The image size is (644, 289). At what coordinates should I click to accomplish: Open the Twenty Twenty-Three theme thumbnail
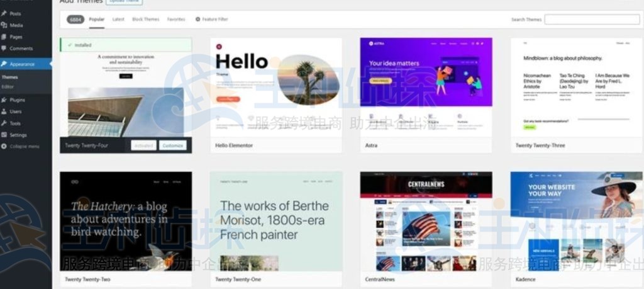tap(576, 88)
